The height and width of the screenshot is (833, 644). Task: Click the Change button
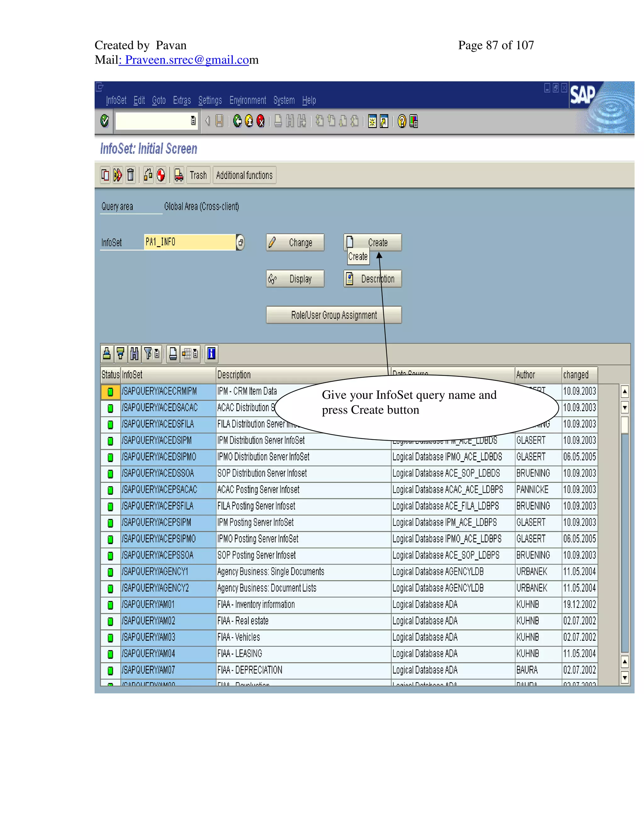pos(295,243)
